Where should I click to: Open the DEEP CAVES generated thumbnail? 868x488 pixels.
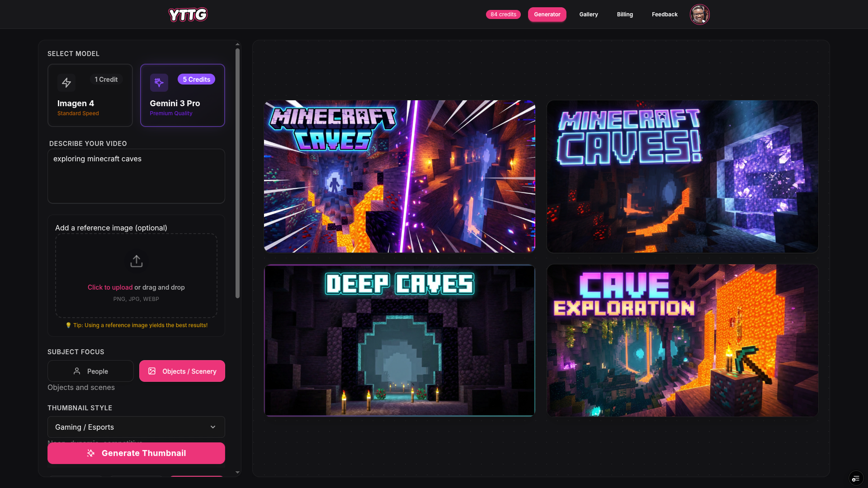(399, 340)
